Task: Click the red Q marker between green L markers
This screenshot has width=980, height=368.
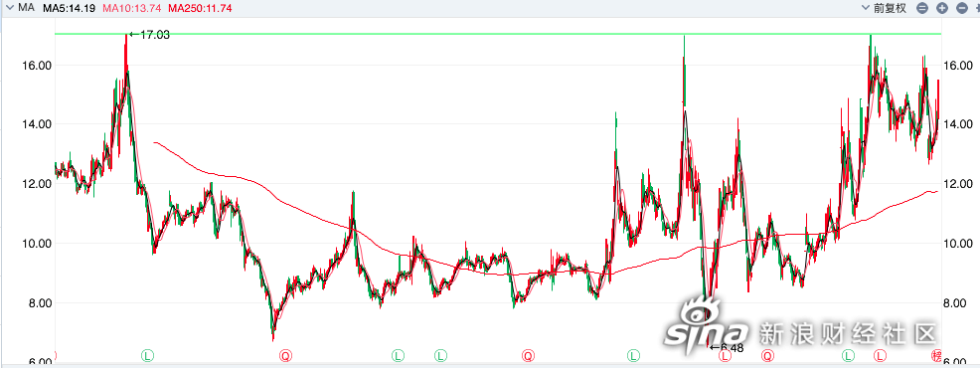Action: 528,356
